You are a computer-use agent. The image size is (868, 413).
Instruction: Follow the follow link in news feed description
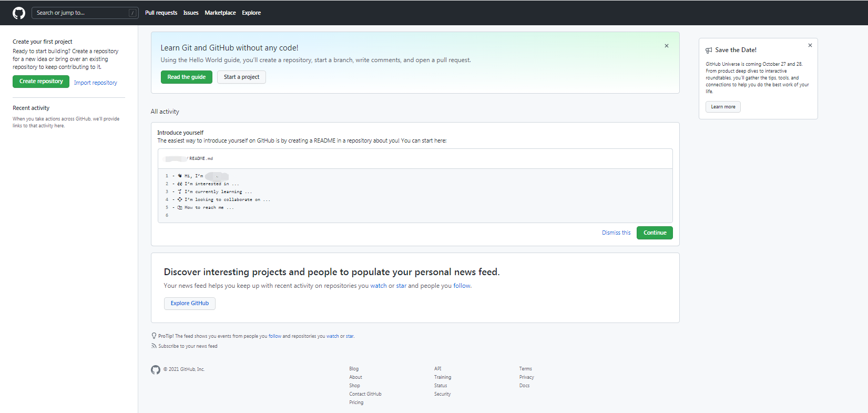point(462,286)
